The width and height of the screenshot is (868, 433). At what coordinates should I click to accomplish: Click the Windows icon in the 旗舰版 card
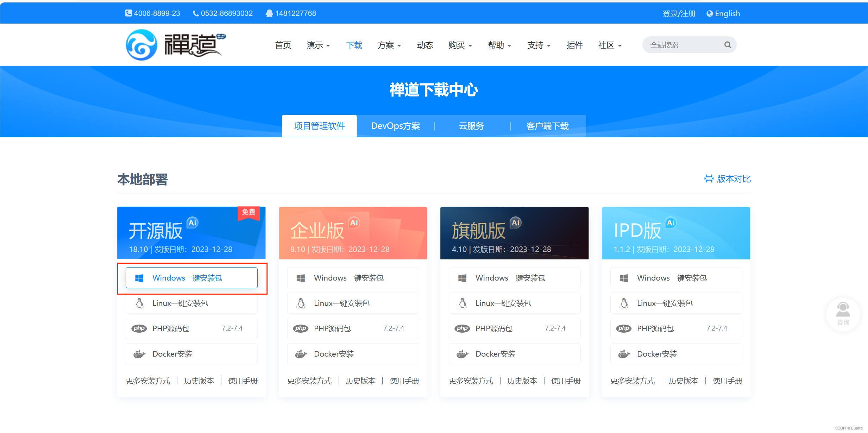[463, 278]
